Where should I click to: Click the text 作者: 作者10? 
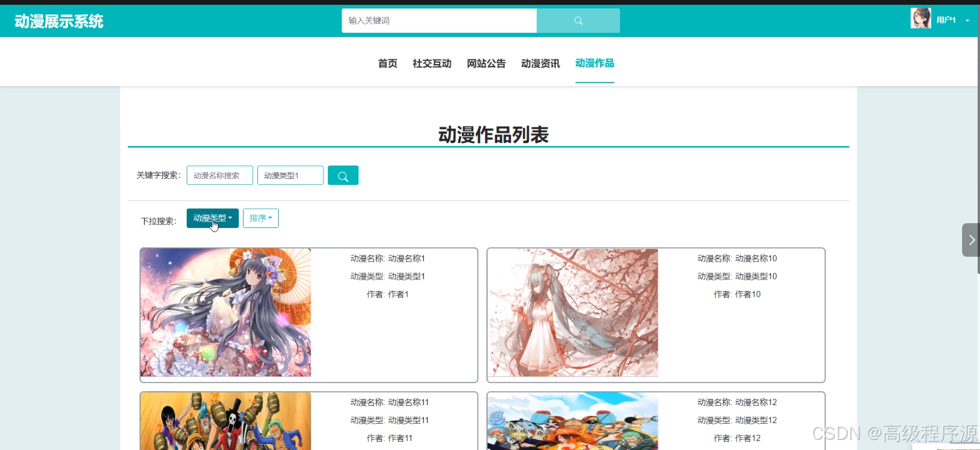pos(737,294)
